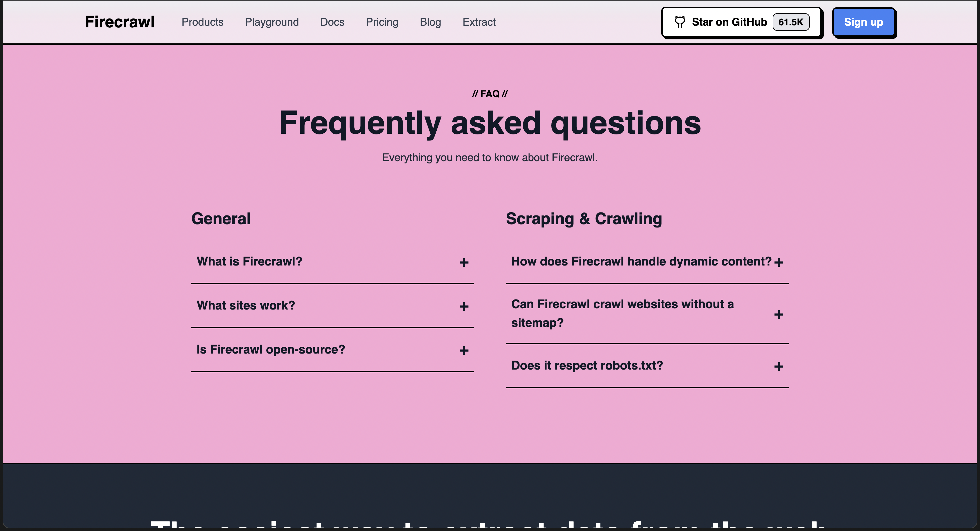Open the Products nav menu

[x=202, y=22]
